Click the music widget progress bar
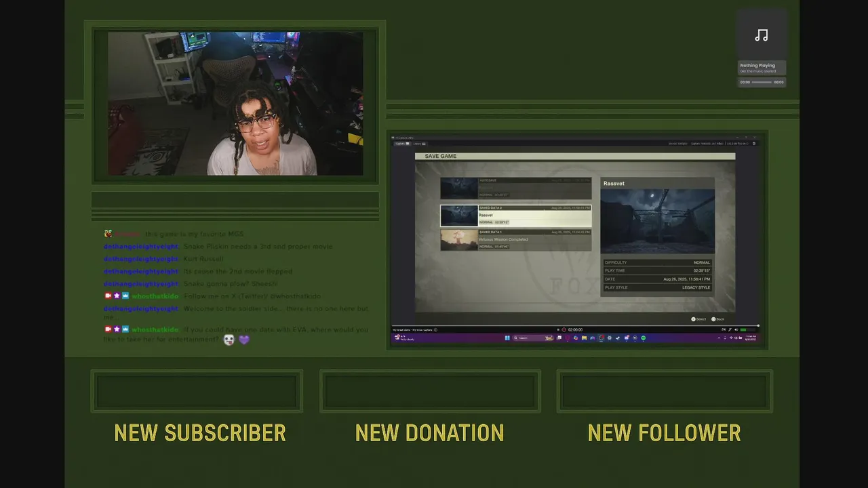The height and width of the screenshot is (488, 868). point(762,82)
